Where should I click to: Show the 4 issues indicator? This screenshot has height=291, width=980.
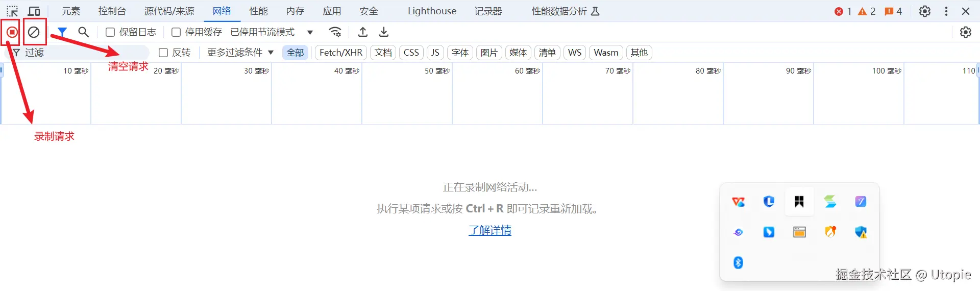click(x=893, y=11)
